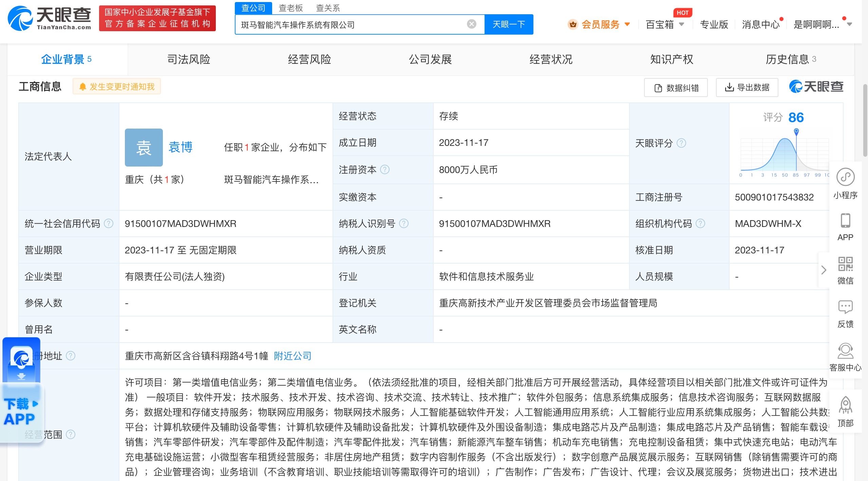868x481 pixels.
Task: Open the 公司发展 tab
Action: click(x=430, y=59)
